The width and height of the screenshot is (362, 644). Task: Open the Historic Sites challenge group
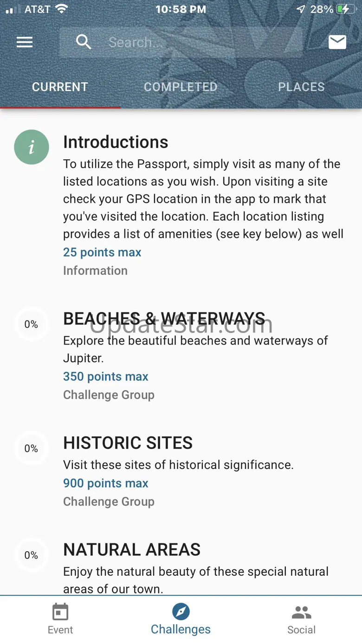pos(128,443)
